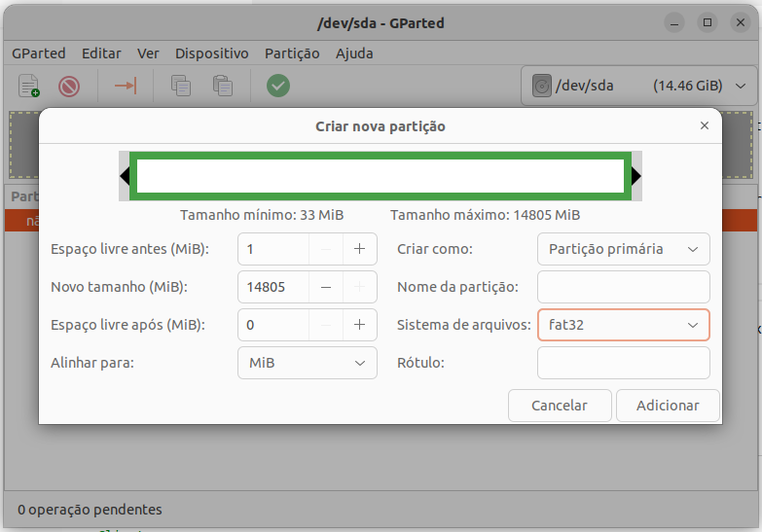Open the /dev/sda device selector dropdown
Viewport: 762px width, 532px height.
[639, 86]
